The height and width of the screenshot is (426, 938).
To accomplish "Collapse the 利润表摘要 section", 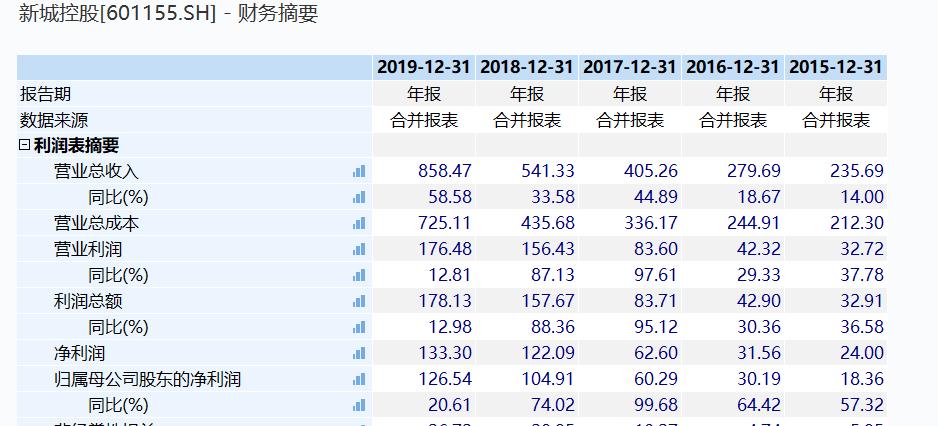I will coord(24,145).
